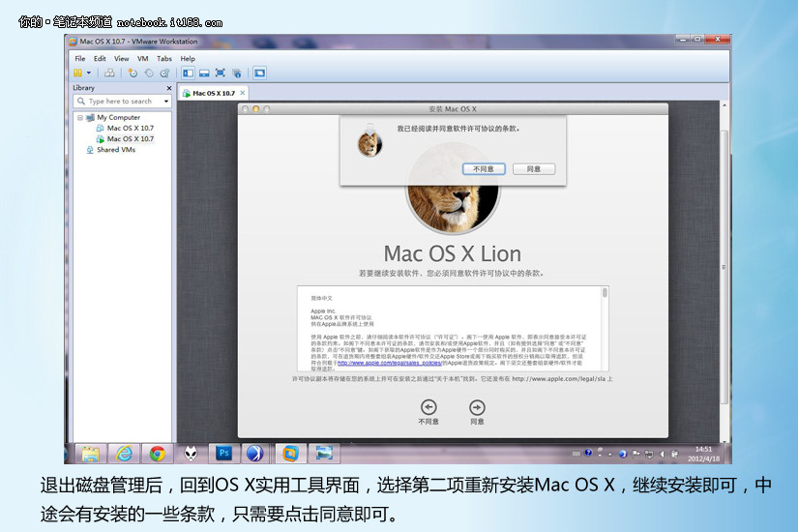The width and height of the screenshot is (798, 532).
Task: Click the full screen mode toolbar icon
Action: [221, 74]
